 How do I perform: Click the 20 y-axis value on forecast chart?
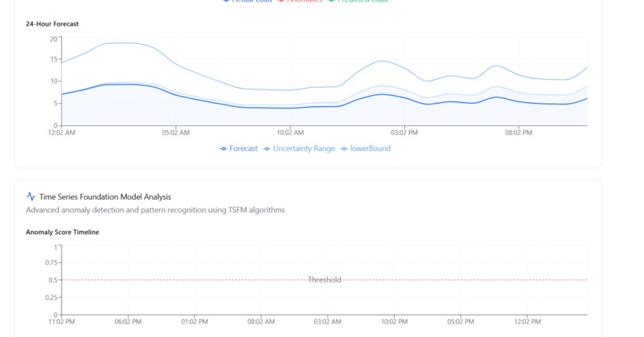click(x=54, y=39)
